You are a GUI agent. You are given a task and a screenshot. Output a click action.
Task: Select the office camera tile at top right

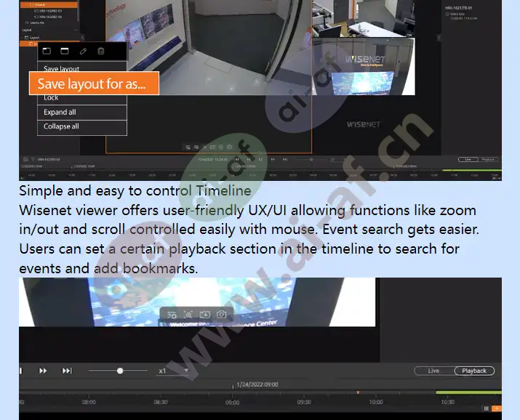364,18
